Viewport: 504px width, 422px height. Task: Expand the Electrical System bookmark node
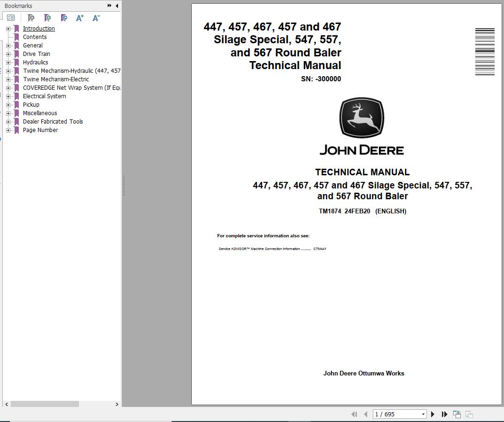click(x=8, y=96)
